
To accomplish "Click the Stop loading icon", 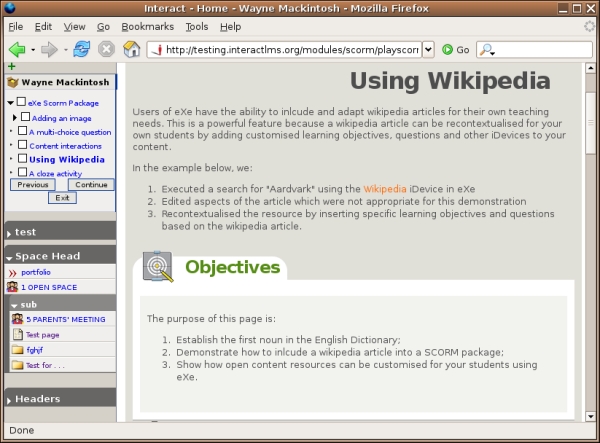I will [106, 49].
